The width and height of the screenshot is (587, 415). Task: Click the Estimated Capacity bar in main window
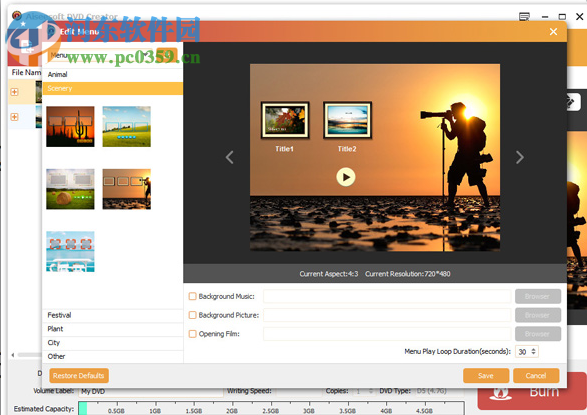(x=271, y=408)
